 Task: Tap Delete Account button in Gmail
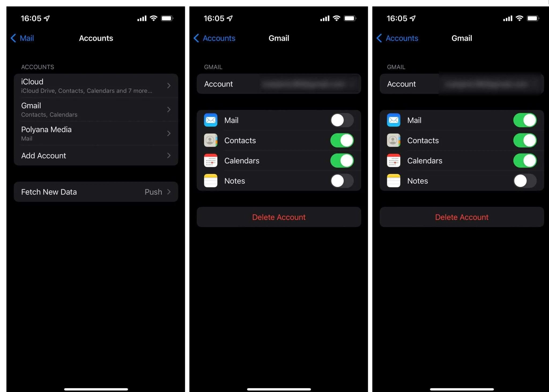(x=279, y=217)
